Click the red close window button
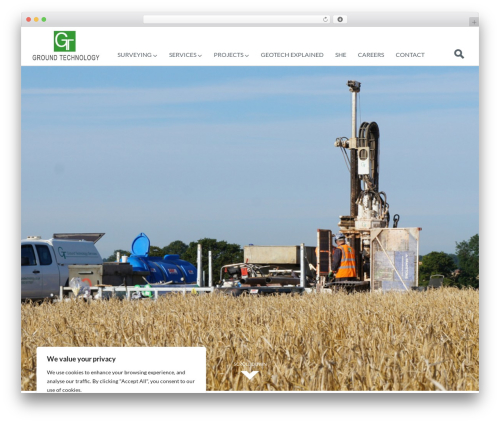The image size is (500, 423). 29,19
